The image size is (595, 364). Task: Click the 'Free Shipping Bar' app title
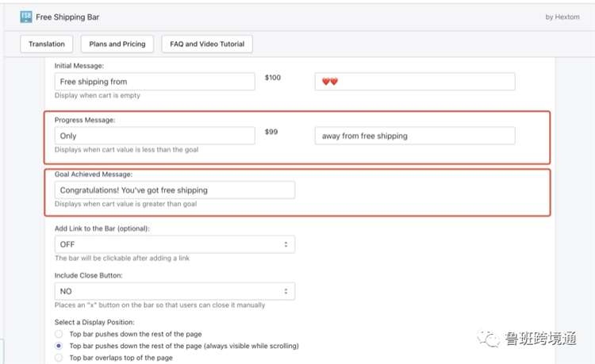pyautogui.click(x=68, y=17)
